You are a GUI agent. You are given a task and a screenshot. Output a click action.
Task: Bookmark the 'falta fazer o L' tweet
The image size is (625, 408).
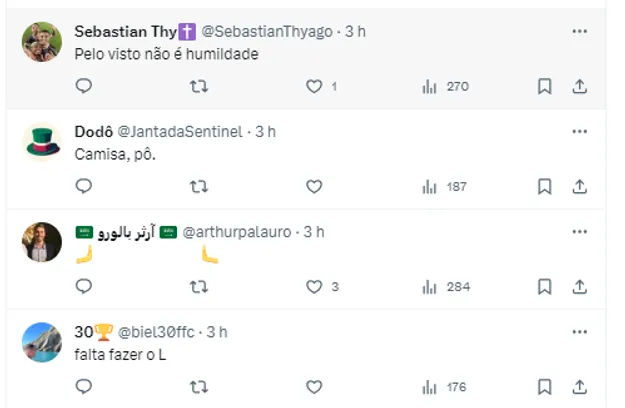545,386
